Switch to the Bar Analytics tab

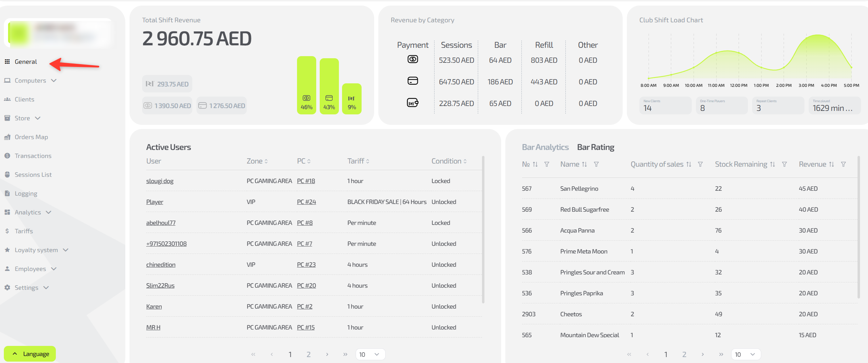545,147
